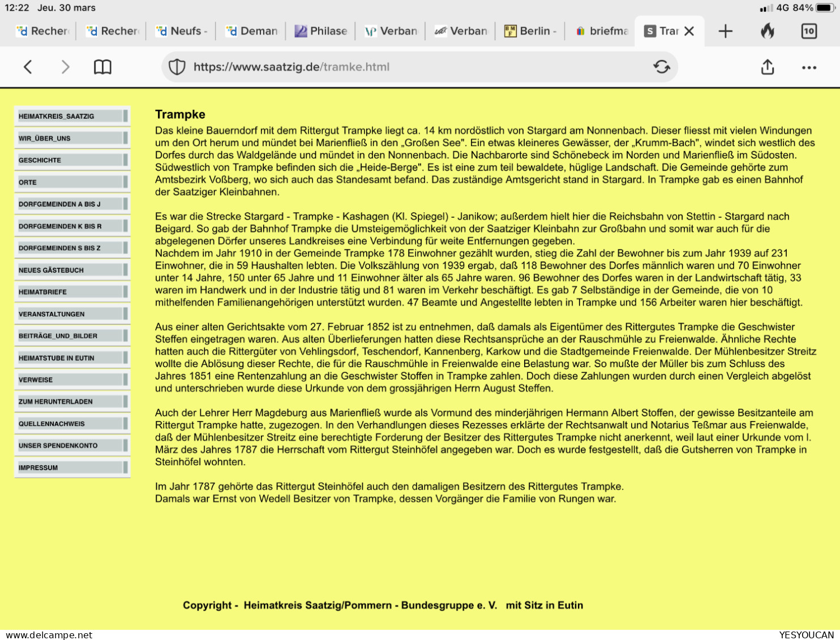Switch to the first Verban tab

[391, 31]
